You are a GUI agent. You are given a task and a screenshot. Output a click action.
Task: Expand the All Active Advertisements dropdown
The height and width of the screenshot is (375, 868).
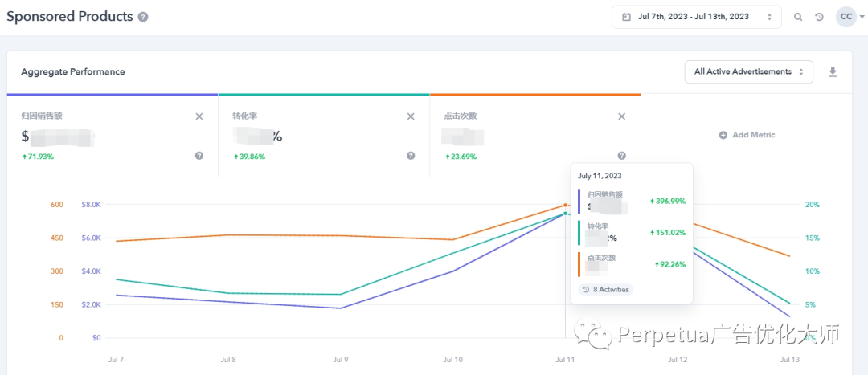tap(748, 72)
